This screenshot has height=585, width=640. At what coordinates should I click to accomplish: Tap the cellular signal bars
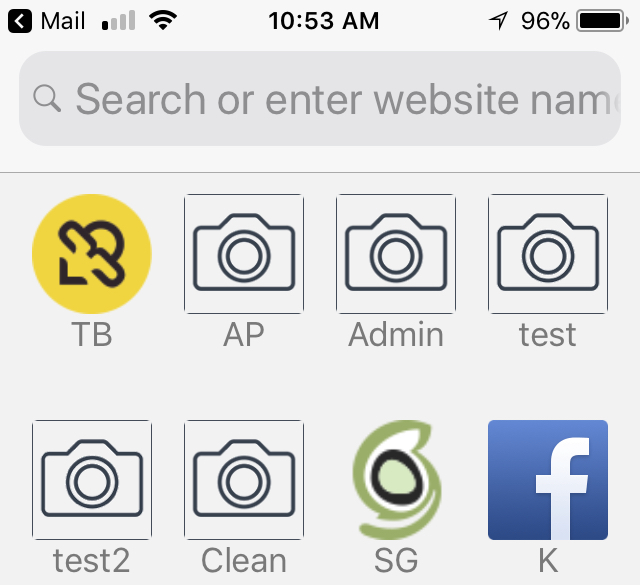pos(118,20)
